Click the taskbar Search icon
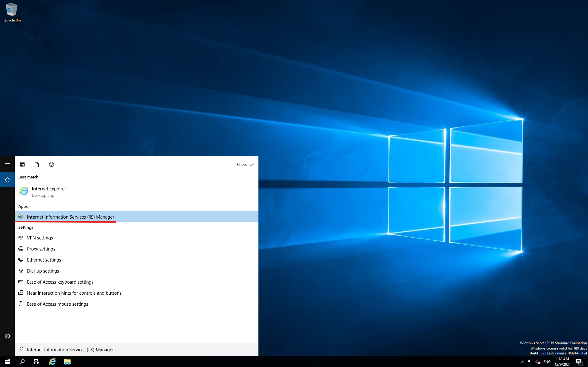Screen dimensions: 588x367 click(22, 361)
